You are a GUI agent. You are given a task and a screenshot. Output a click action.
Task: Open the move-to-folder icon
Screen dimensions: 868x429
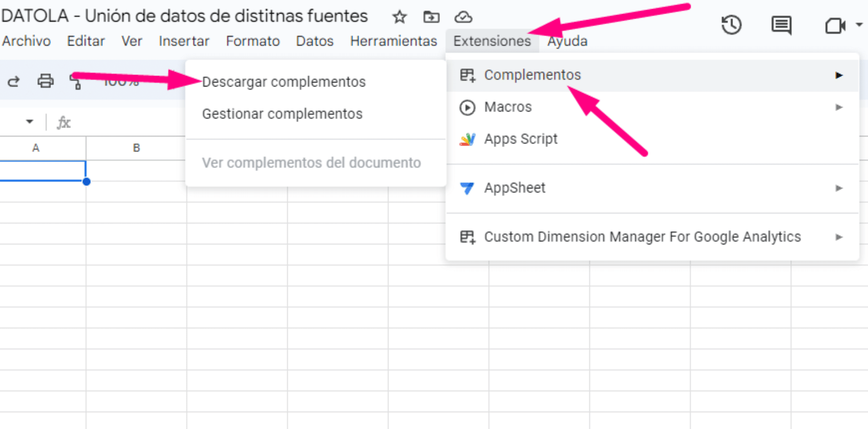click(431, 17)
